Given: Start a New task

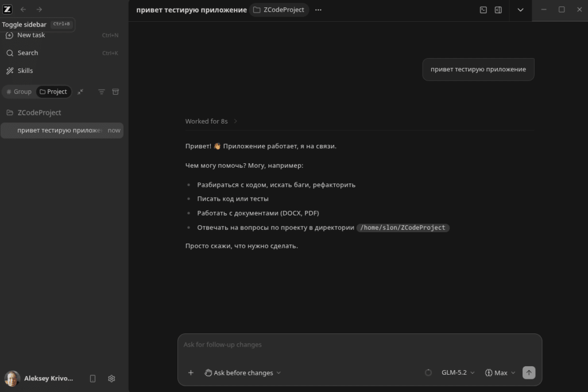Looking at the screenshot, I should [x=62, y=35].
